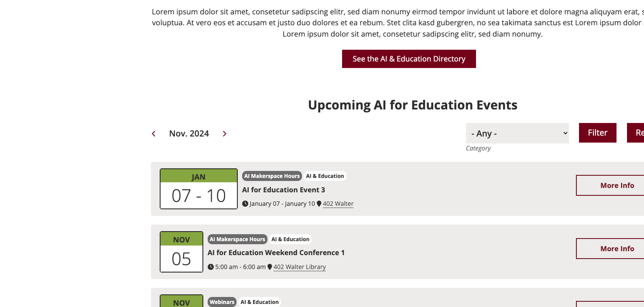Click AI Makerspace Hours tag on Event 3

pos(272,176)
